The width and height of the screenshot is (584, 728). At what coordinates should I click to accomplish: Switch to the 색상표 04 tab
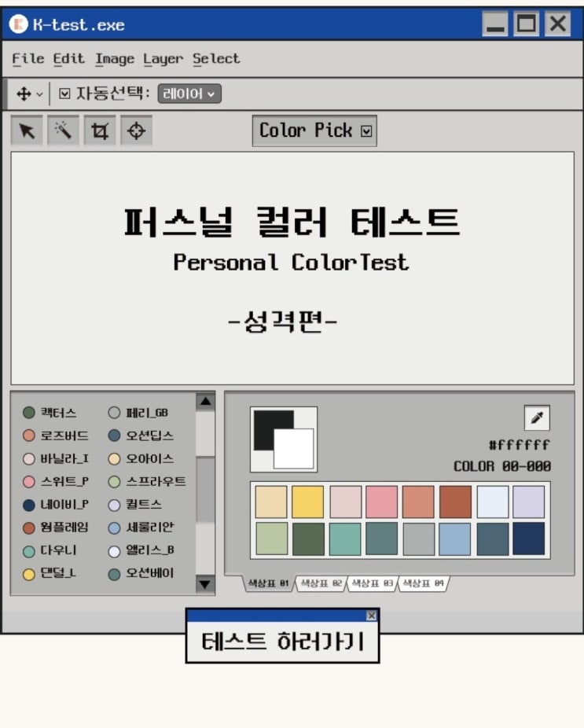[423, 583]
